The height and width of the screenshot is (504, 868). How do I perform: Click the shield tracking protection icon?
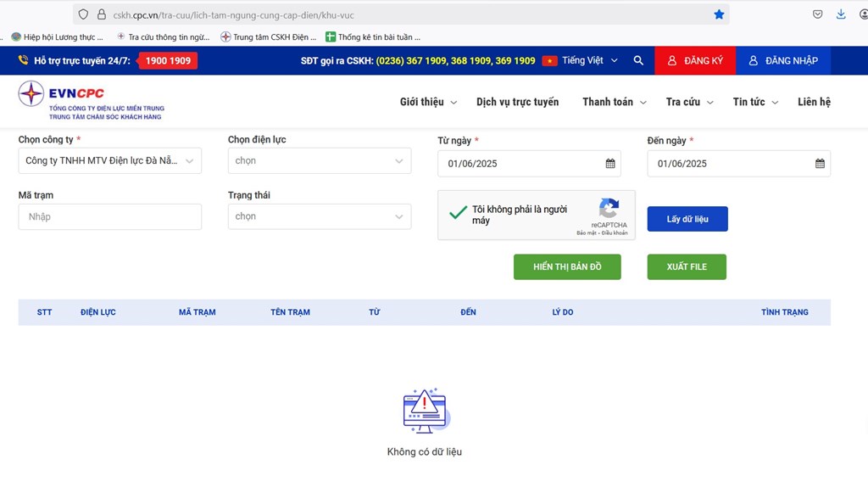(83, 14)
